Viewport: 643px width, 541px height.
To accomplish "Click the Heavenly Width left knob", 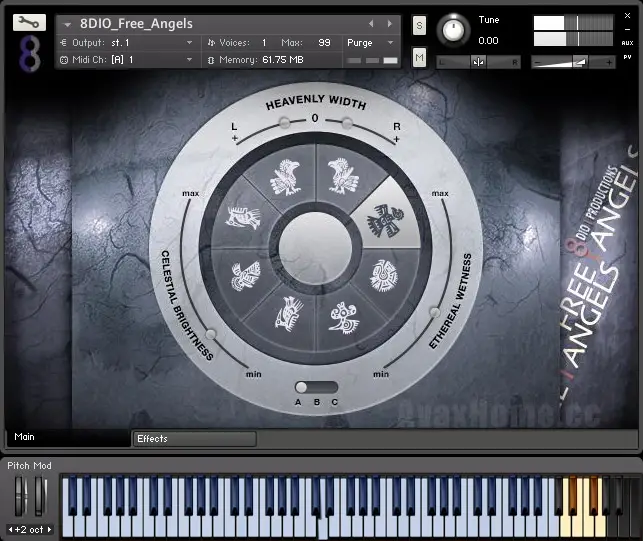I will pyautogui.click(x=284, y=123).
